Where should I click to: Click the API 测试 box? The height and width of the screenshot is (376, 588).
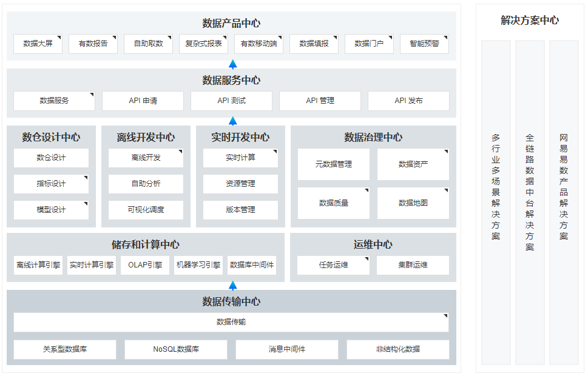[231, 101]
